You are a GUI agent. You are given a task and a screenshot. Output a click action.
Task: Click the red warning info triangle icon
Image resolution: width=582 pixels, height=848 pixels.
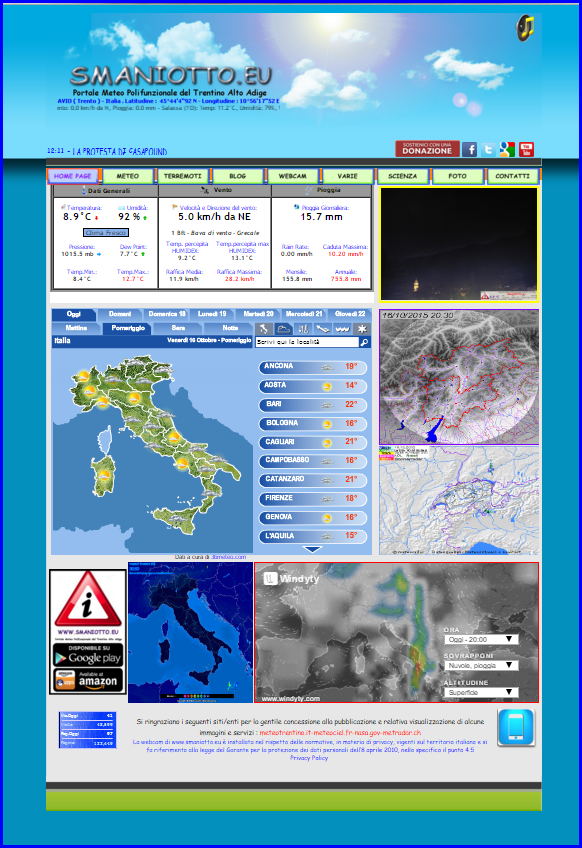pos(88,600)
